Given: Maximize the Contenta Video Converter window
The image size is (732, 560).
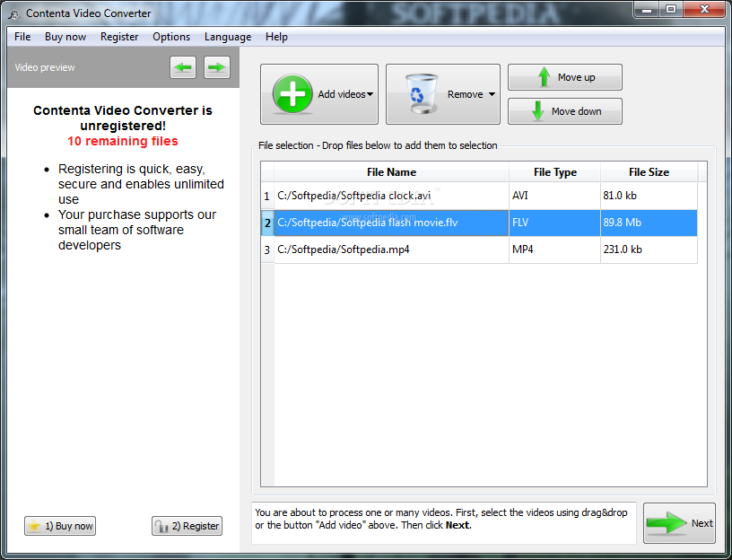Looking at the screenshot, I should [671, 9].
